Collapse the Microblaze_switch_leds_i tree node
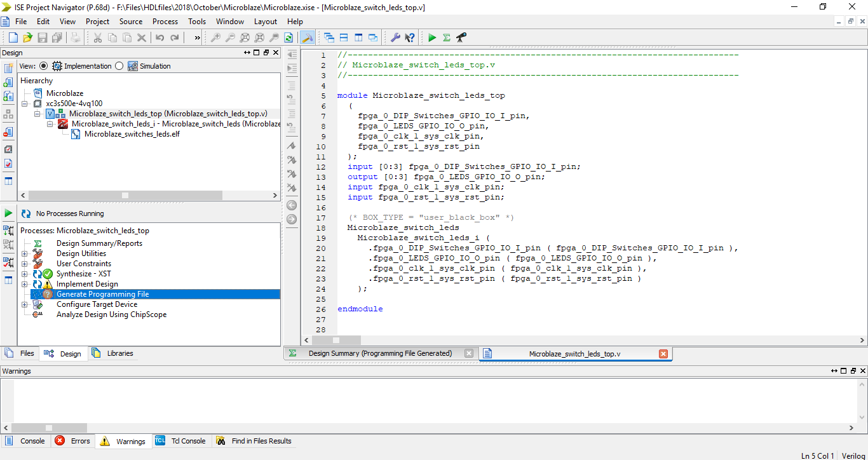The height and width of the screenshot is (460, 868). pos(50,124)
